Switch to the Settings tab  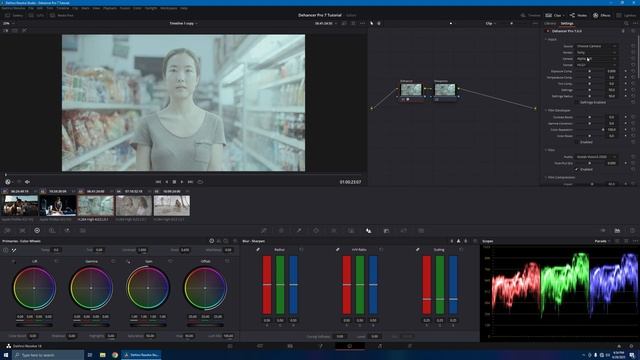pos(567,23)
